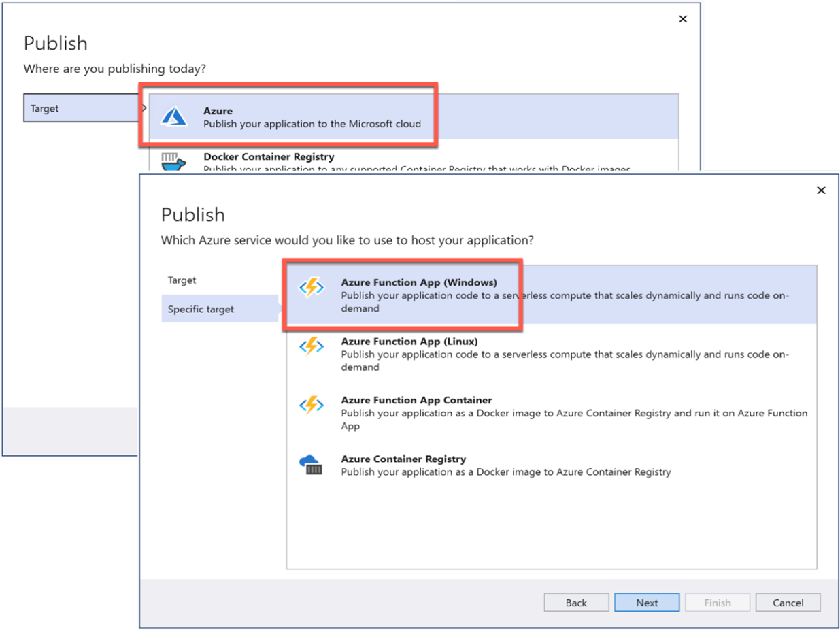Choose Azure Function App (Windows) option
840x630 pixels.
tap(552, 295)
